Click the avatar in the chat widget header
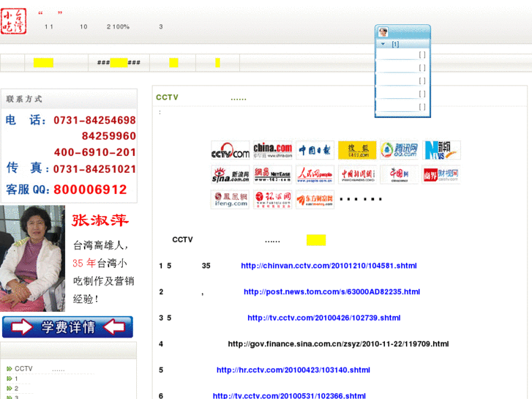532x399 pixels. 383,32
